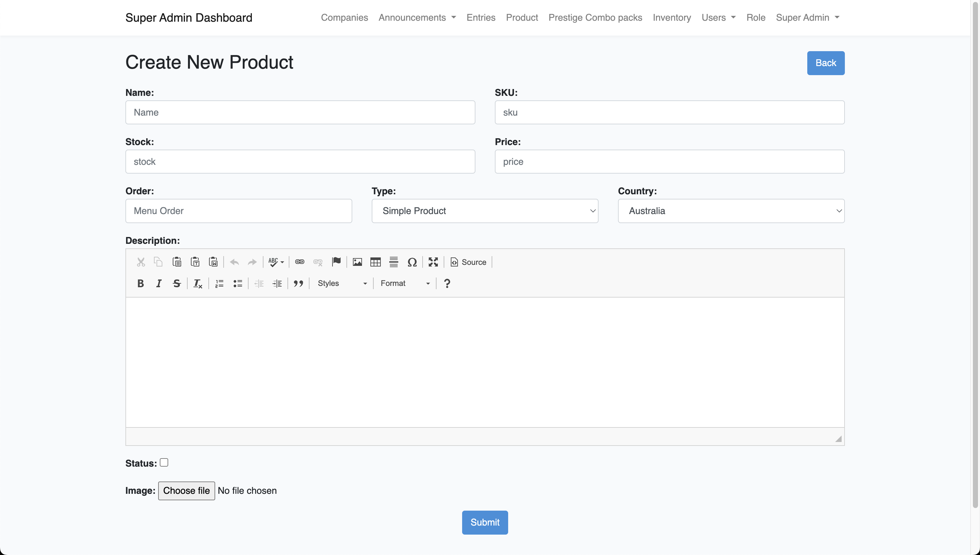Expand the Format dropdown in editor

[405, 283]
